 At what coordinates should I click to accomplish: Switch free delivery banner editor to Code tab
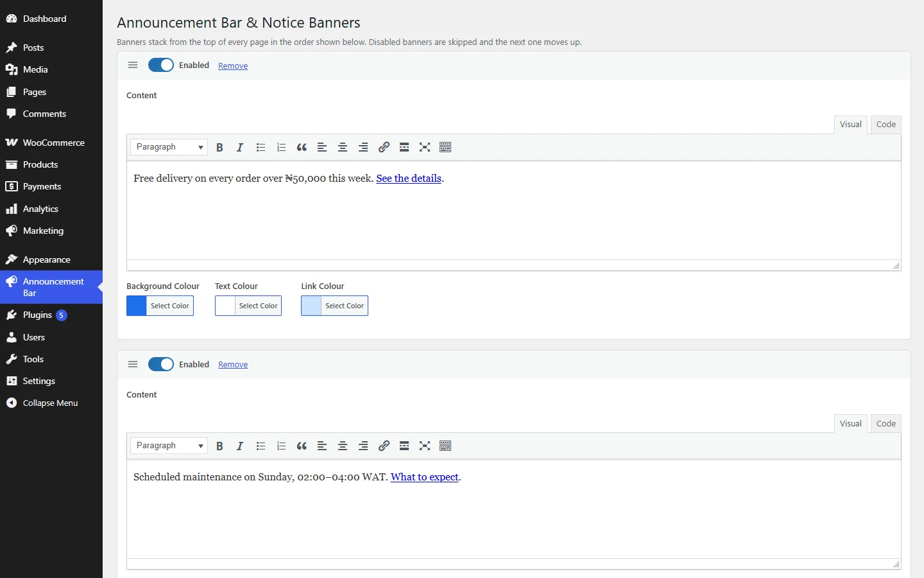pos(886,125)
